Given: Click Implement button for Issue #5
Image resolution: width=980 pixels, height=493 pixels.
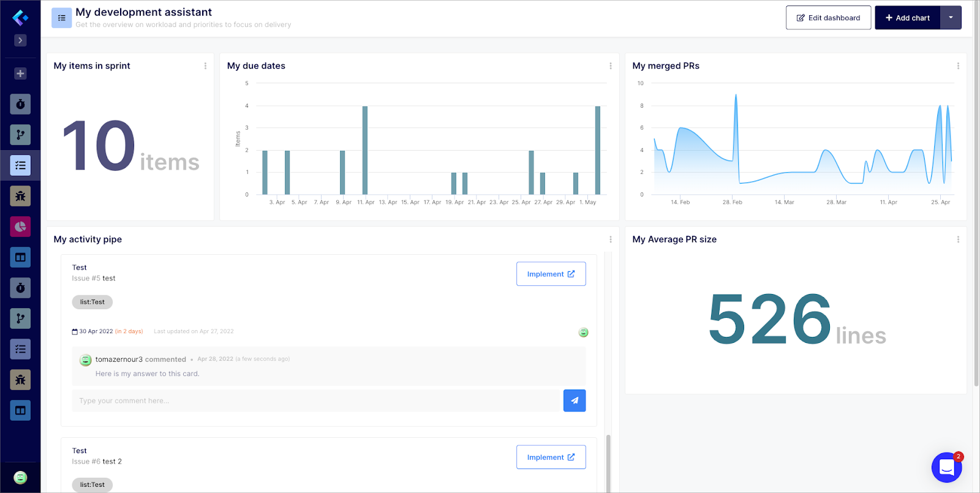Looking at the screenshot, I should pos(551,274).
